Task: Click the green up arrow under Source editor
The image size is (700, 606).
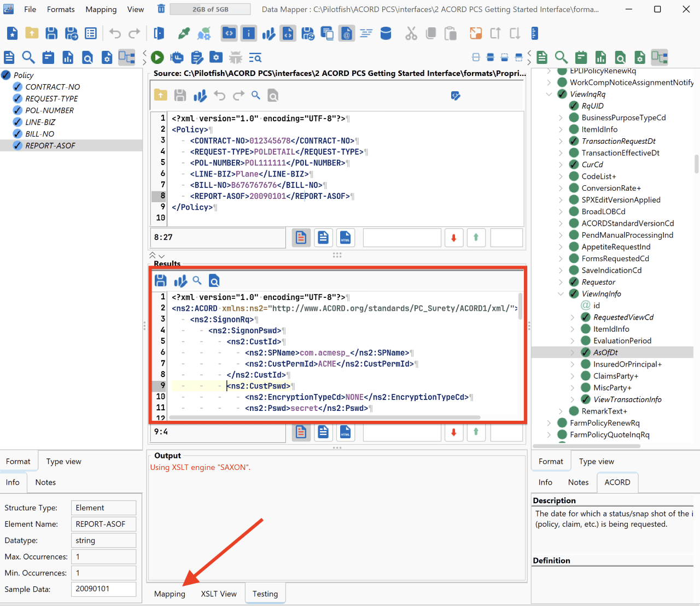Action: pos(476,237)
